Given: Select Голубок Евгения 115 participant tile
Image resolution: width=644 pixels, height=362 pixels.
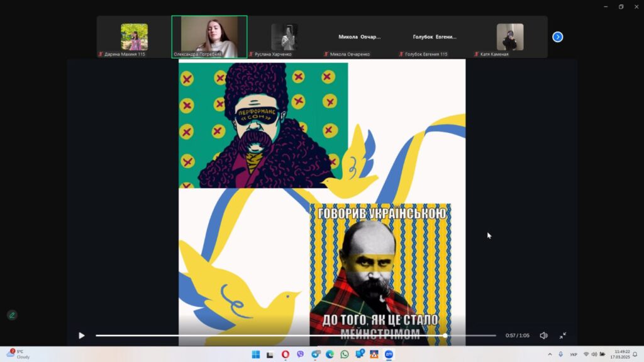Looking at the screenshot, I should 435,37.
